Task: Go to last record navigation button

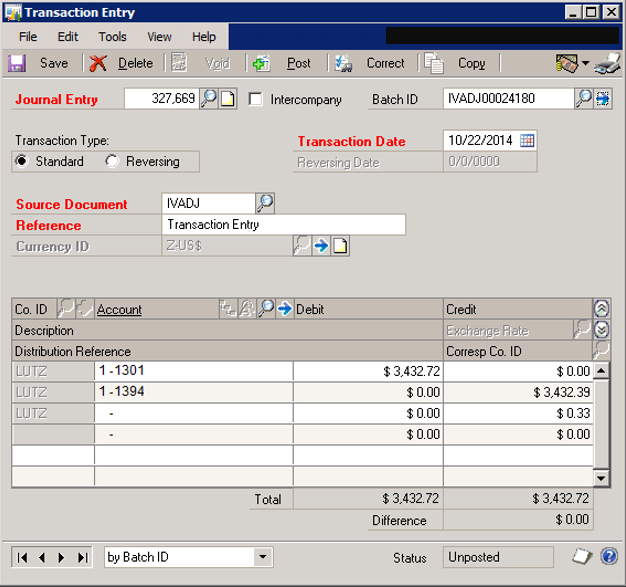Action: [x=83, y=557]
